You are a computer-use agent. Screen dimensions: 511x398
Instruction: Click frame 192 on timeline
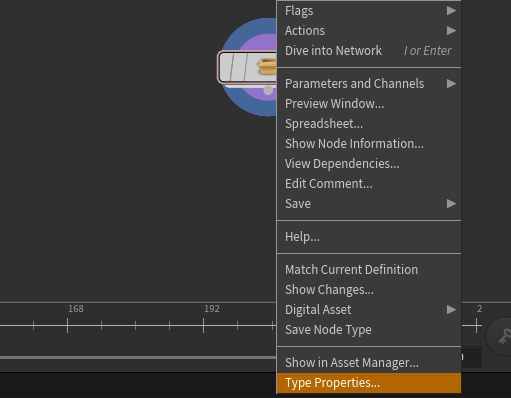pos(203,325)
